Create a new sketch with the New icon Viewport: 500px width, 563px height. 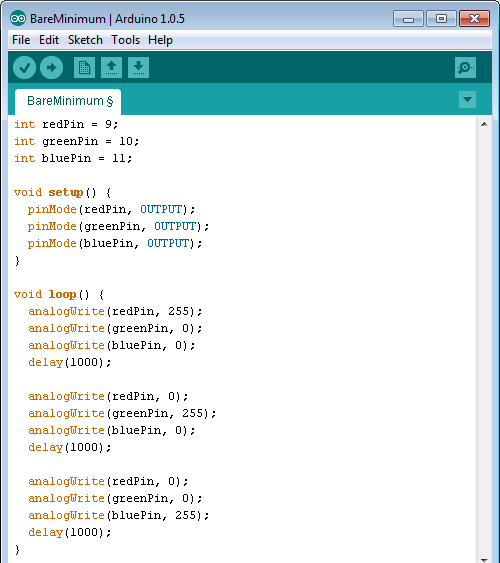84,68
